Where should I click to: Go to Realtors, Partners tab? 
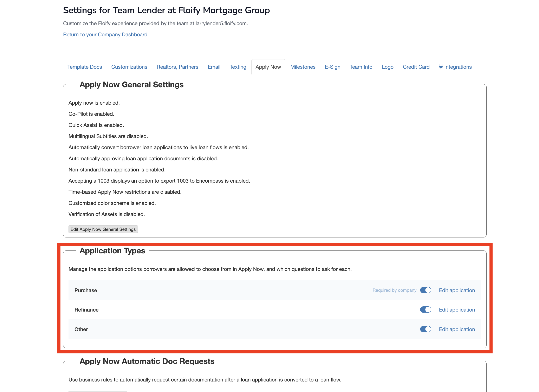[177, 67]
